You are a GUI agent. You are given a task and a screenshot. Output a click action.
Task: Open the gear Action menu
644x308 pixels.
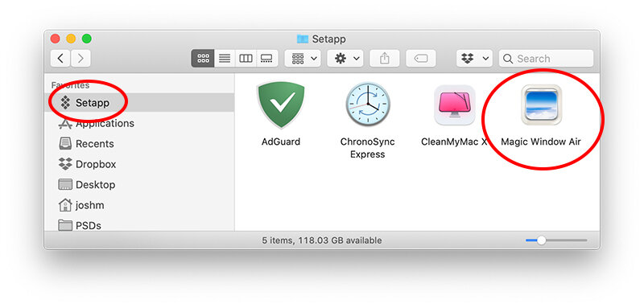345,58
